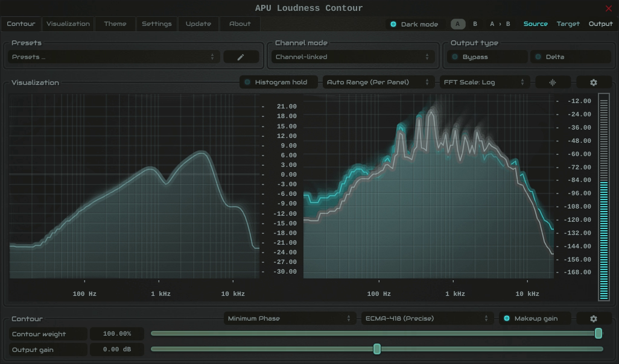Enable the Delta output type
Image resolution: width=619 pixels, height=364 pixels.
coord(571,57)
